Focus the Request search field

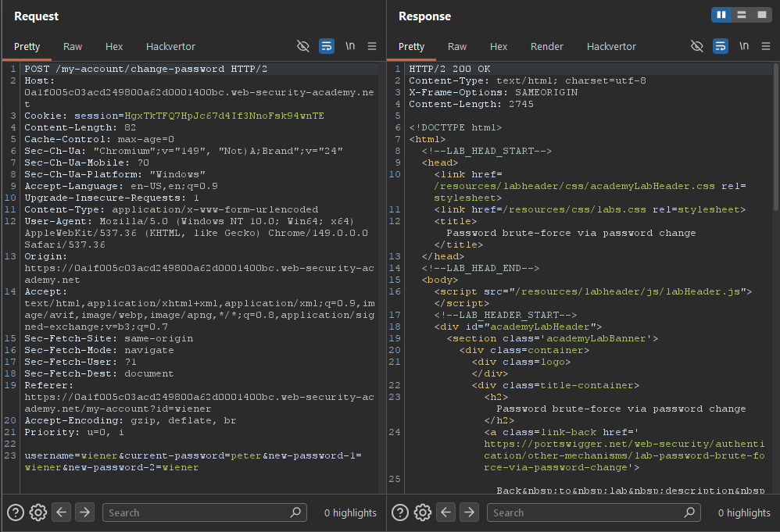(x=205, y=512)
